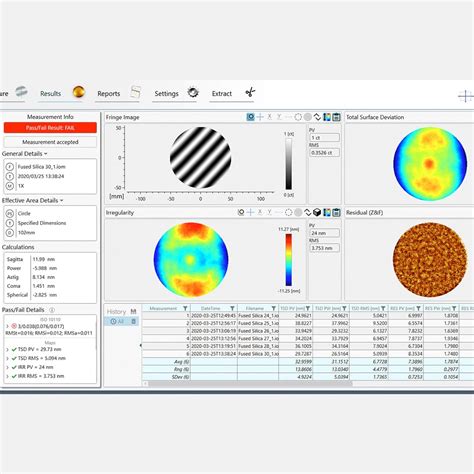Image resolution: width=474 pixels, height=474 pixels.
Task: Click the table's horizontal scrollbar
Action: (250, 383)
